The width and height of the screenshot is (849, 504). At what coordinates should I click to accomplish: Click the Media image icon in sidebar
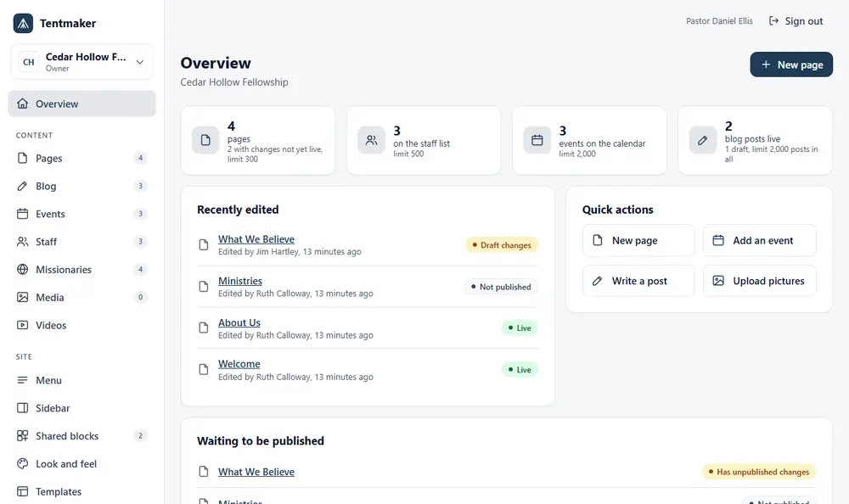[22, 297]
